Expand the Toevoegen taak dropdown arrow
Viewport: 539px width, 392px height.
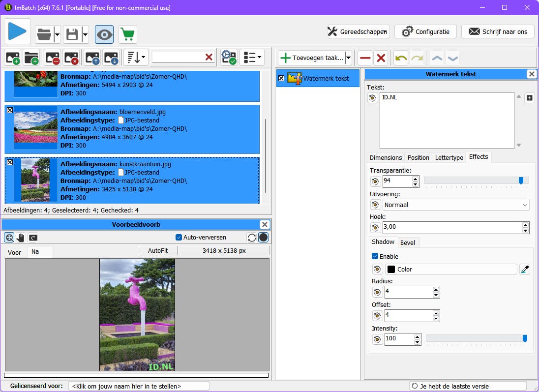pyautogui.click(x=348, y=58)
